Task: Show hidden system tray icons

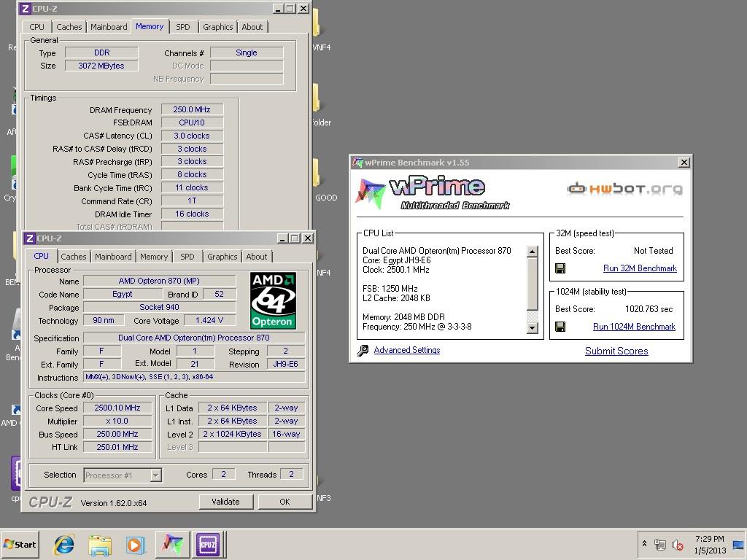Action: tap(645, 543)
